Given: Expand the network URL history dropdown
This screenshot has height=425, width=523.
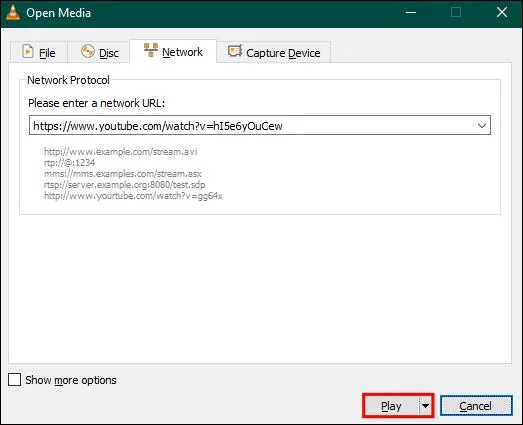Looking at the screenshot, I should tap(482, 126).
